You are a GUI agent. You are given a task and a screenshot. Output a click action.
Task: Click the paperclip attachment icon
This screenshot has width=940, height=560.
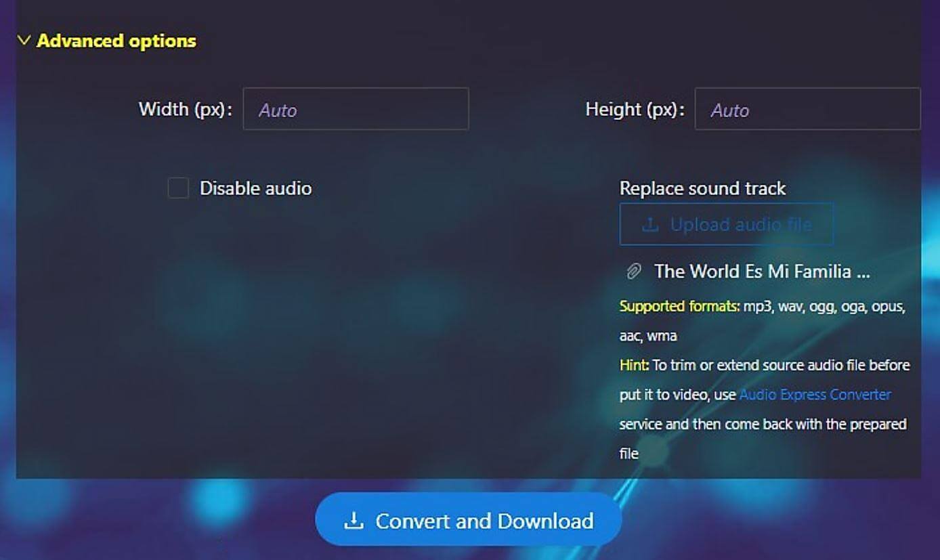(633, 272)
